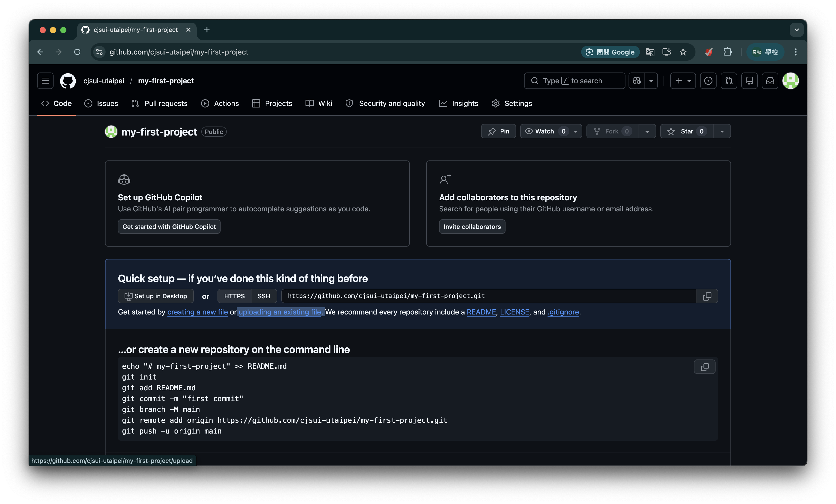836x504 pixels.
Task: Reload the current page
Action: click(x=77, y=52)
